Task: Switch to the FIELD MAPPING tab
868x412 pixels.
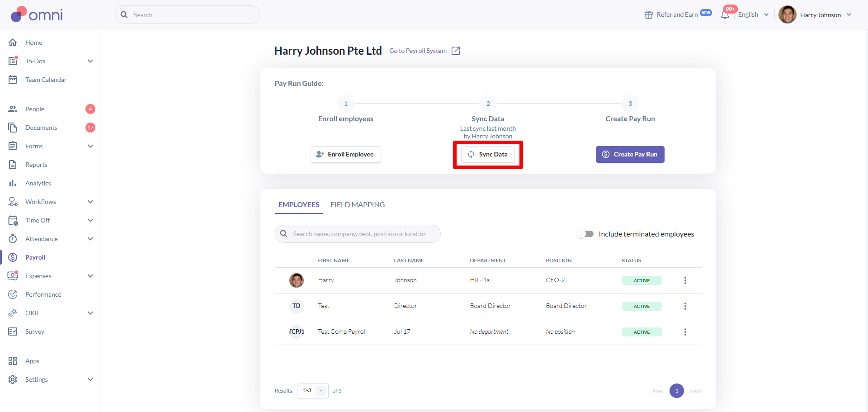Action: pos(358,205)
